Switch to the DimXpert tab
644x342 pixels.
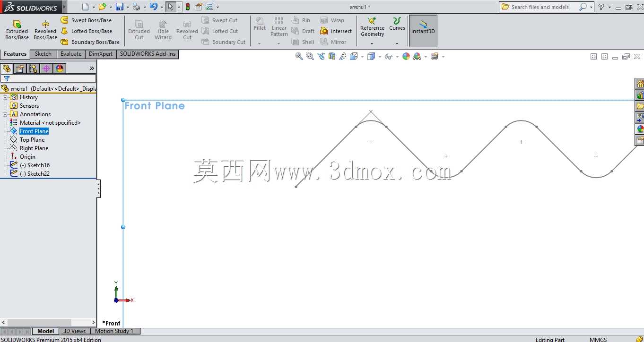[x=101, y=54]
